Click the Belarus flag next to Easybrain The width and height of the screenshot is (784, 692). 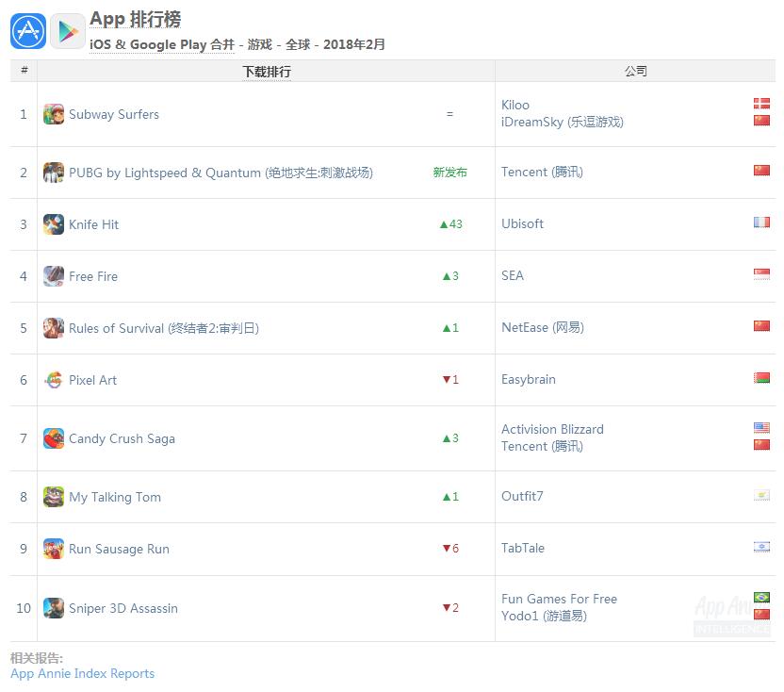click(761, 378)
